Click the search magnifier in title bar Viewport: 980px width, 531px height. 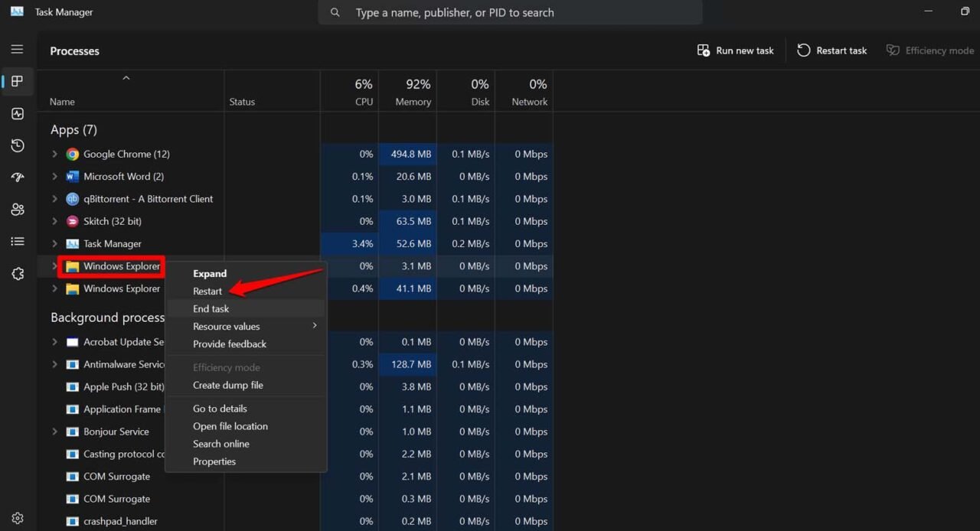pos(335,12)
